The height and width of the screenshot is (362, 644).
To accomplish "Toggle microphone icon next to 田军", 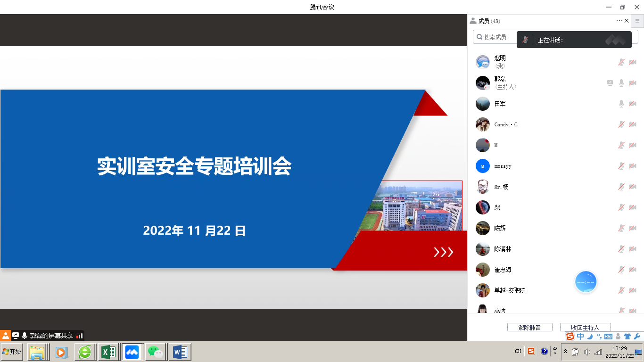I will pos(621,104).
